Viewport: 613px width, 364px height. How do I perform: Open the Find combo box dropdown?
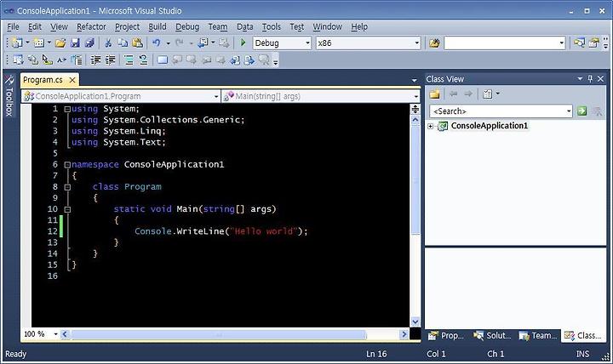[562, 43]
